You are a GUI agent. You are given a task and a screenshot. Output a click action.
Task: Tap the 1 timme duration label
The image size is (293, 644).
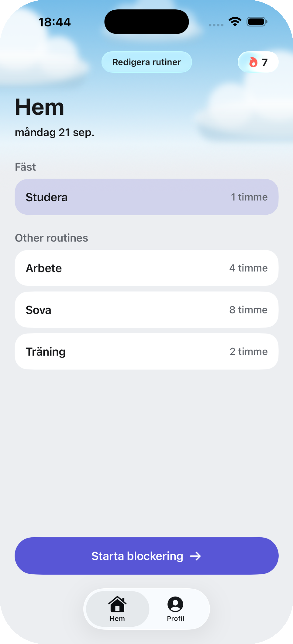(x=249, y=197)
